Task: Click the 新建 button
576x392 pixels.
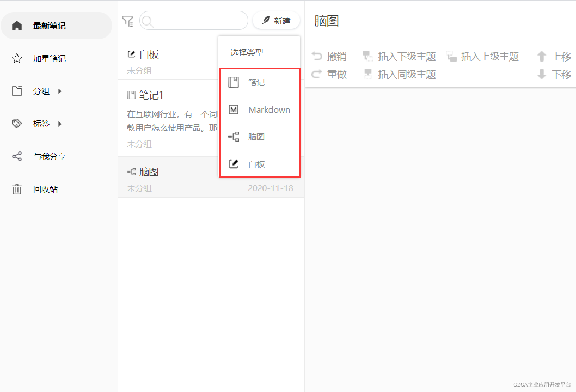Action: [x=276, y=21]
